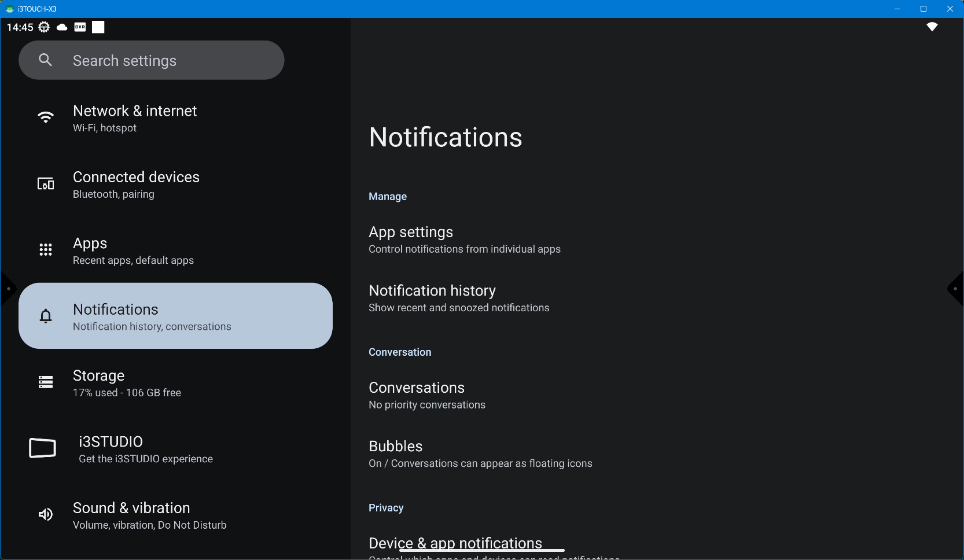Open Notification history
The width and height of the screenshot is (964, 560).
tap(458, 298)
